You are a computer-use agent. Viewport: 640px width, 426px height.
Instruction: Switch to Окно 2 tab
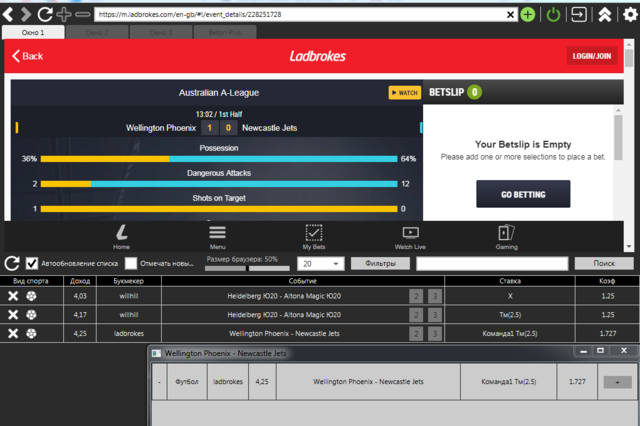click(x=97, y=32)
